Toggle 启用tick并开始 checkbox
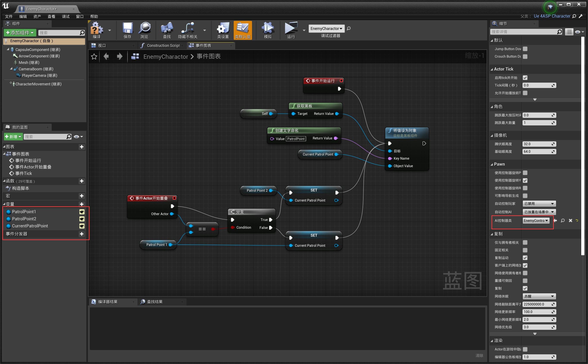The width and height of the screenshot is (588, 364). 525,77
